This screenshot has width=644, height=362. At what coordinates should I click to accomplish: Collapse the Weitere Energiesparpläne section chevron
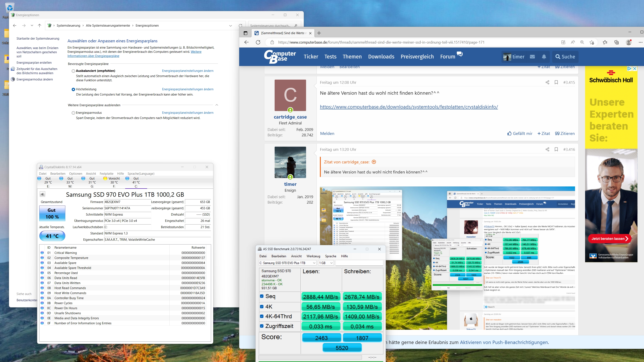point(217,105)
